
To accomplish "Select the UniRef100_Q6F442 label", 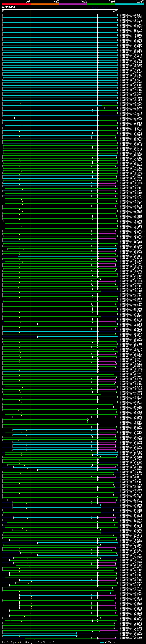I will click(131, 289).
